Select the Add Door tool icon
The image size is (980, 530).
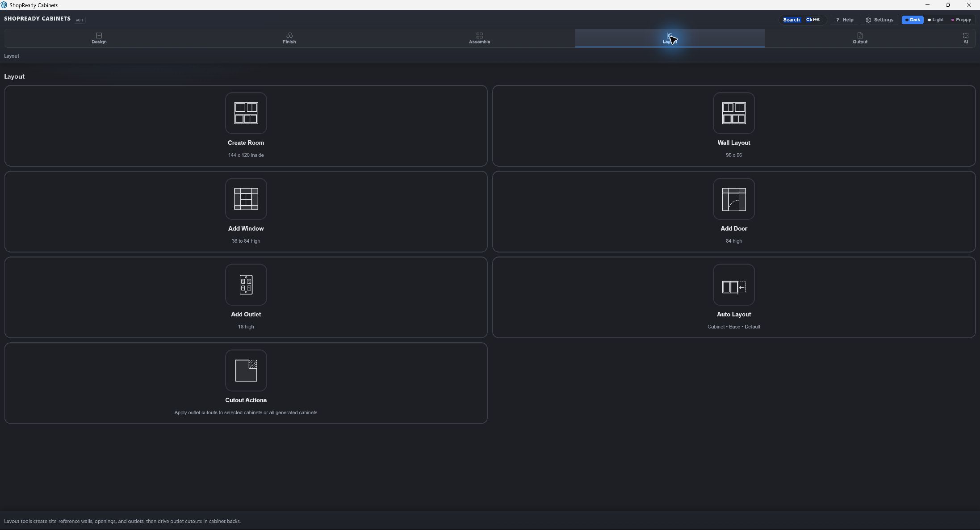click(x=733, y=199)
